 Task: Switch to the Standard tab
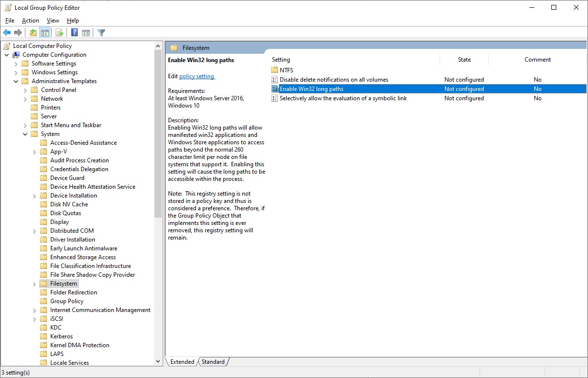[213, 362]
